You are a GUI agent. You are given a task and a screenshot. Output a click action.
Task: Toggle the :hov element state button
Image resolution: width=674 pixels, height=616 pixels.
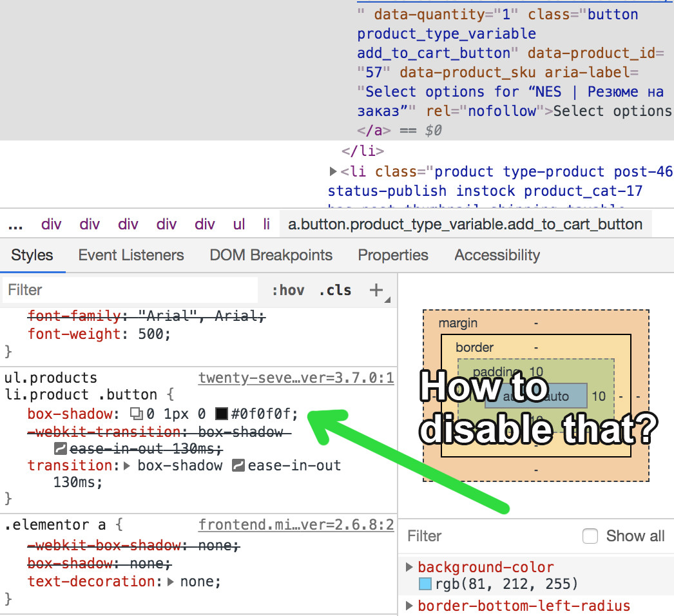[288, 290]
